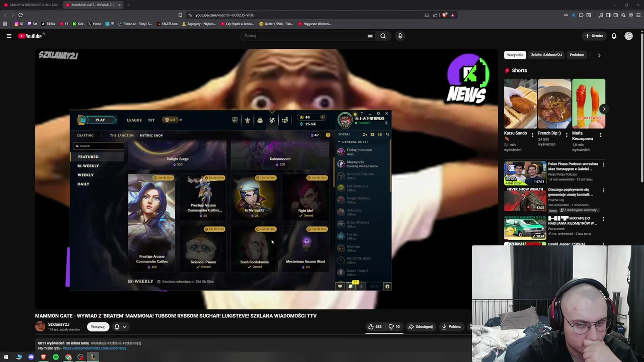The height and width of the screenshot is (362, 644).
Task: Open the Brave Shields lion icon
Action: 445,15
